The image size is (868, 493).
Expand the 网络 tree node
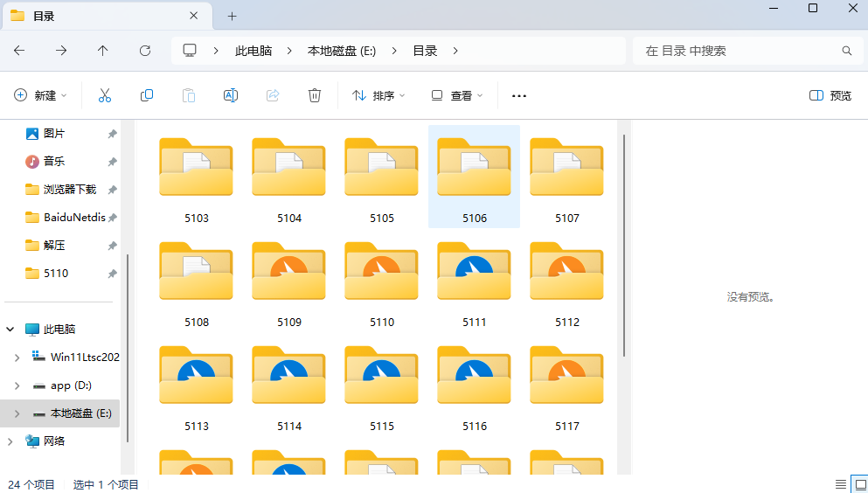10,441
